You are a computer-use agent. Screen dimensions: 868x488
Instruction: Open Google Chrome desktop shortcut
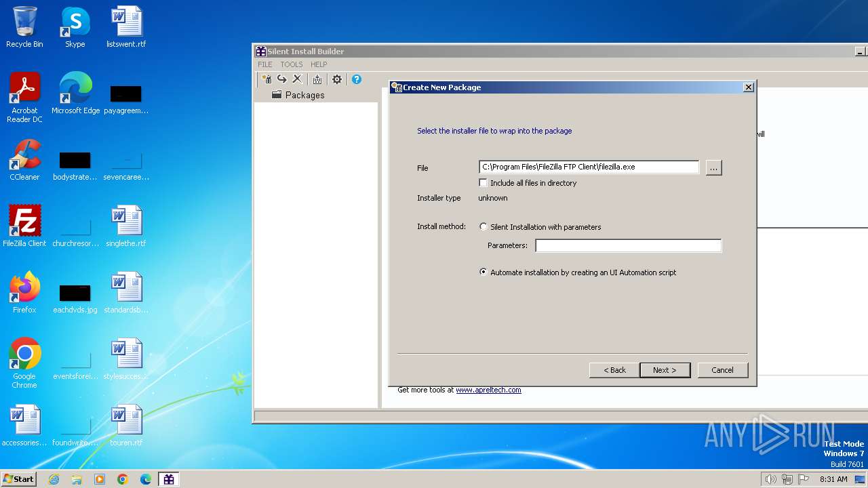tap(24, 363)
